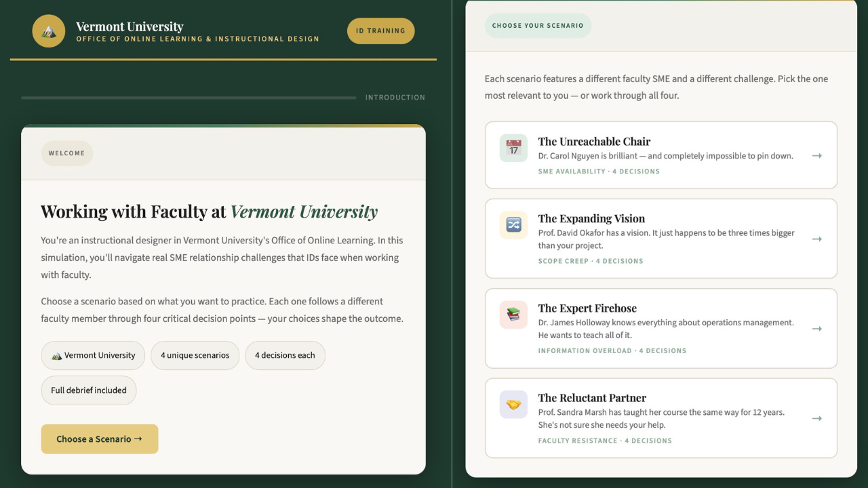Click the 'Full debrief included' chip
Image resolution: width=868 pixels, height=488 pixels.
point(89,390)
